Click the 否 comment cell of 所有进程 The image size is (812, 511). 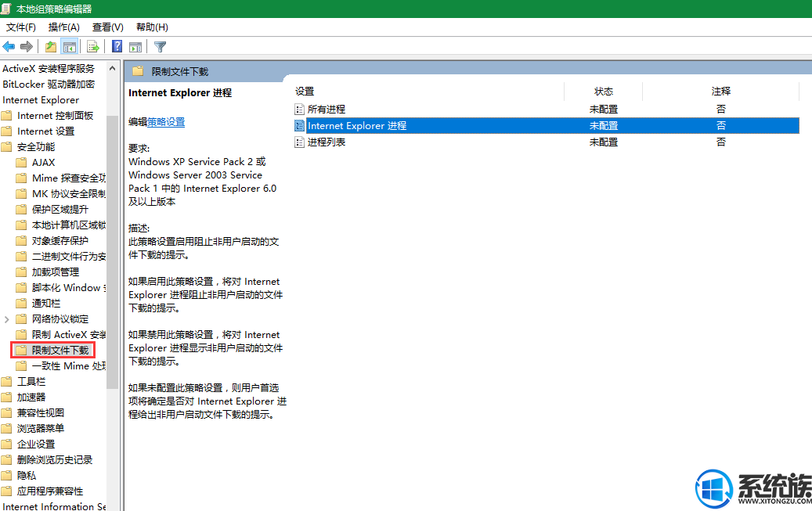click(721, 110)
